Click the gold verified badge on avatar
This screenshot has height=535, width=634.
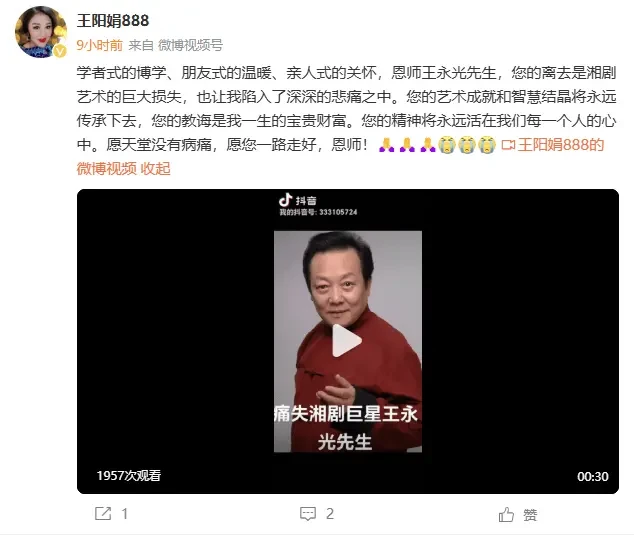click(x=60, y=51)
